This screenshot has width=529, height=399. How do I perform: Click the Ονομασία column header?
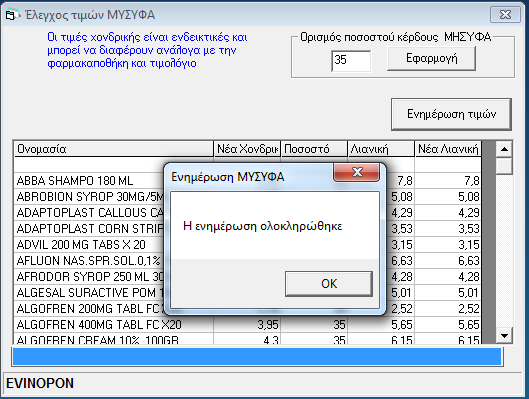point(113,149)
